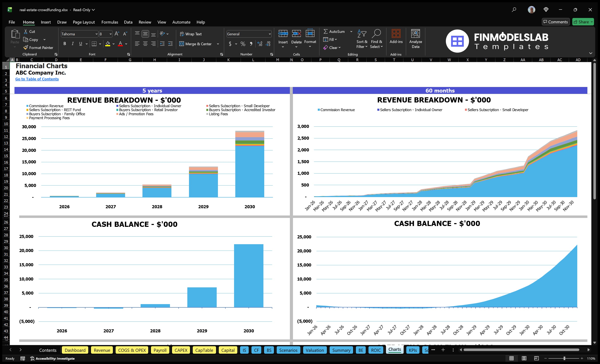Click the search icon in the title bar

[514, 10]
